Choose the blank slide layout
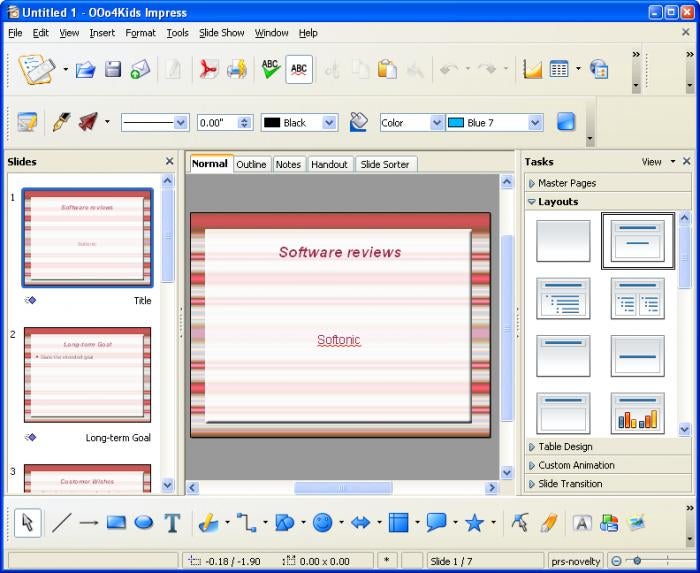Viewport: 700px width, 573px height. click(x=563, y=241)
